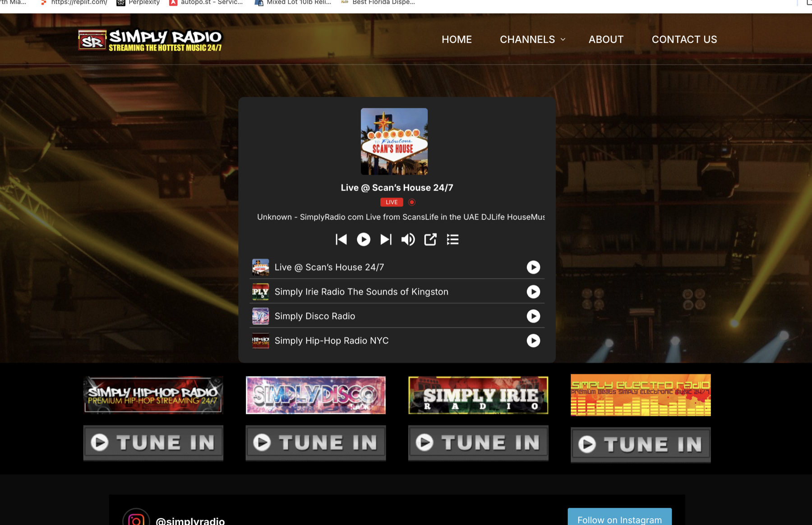
Task: Click the red LIVE badge
Action: (x=392, y=202)
